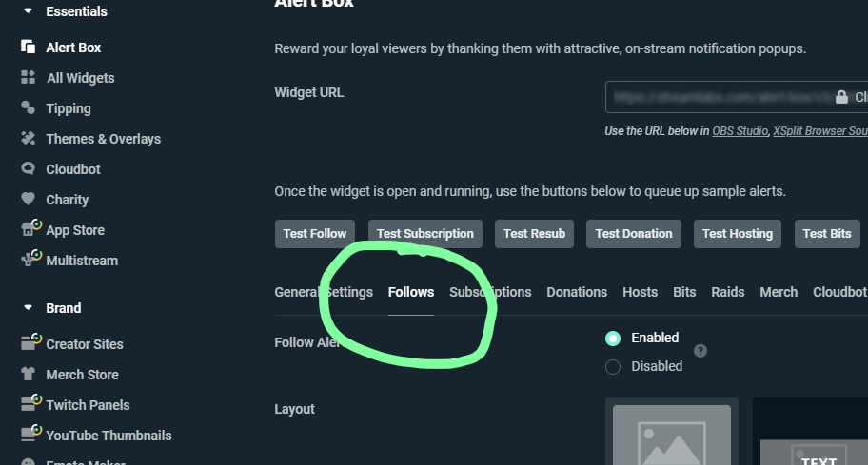Viewport: 868px width, 465px height.
Task: Select the Charity heart icon
Action: coord(28,200)
